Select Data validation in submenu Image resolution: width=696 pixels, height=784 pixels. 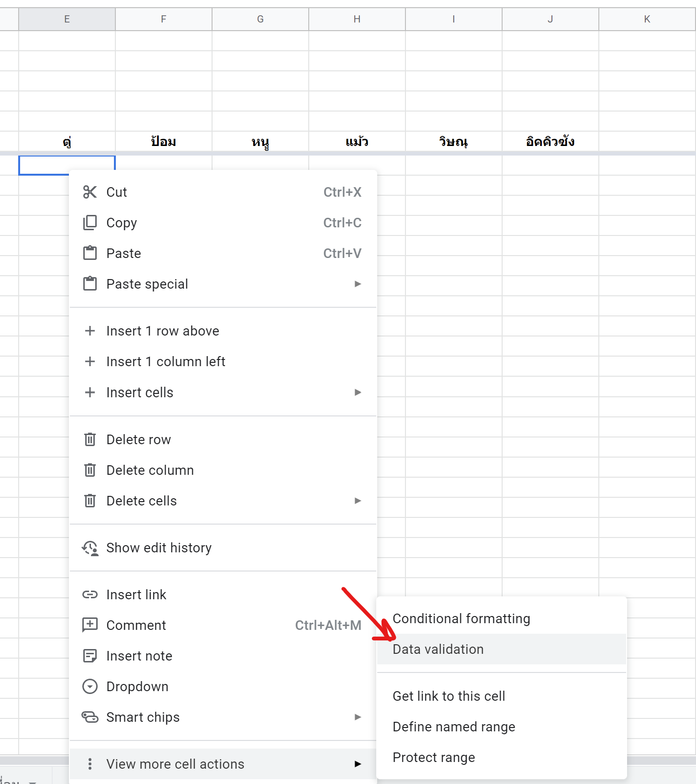pyautogui.click(x=502, y=649)
